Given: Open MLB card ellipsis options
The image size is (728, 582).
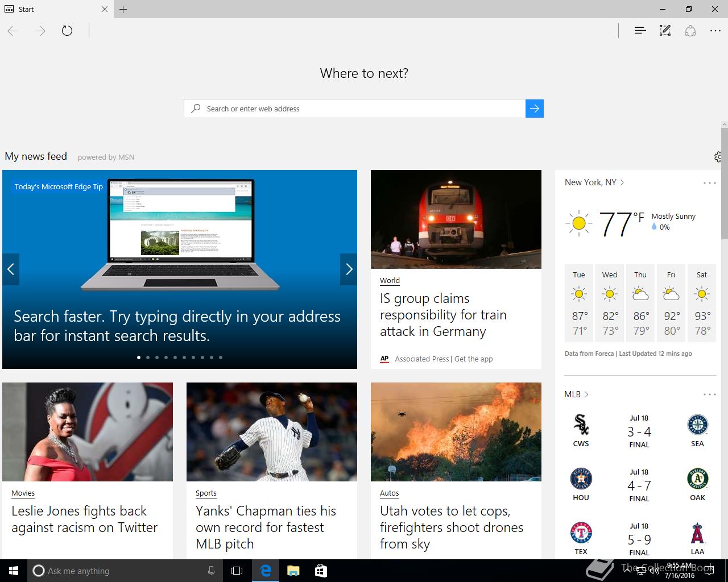Looking at the screenshot, I should pos(710,394).
